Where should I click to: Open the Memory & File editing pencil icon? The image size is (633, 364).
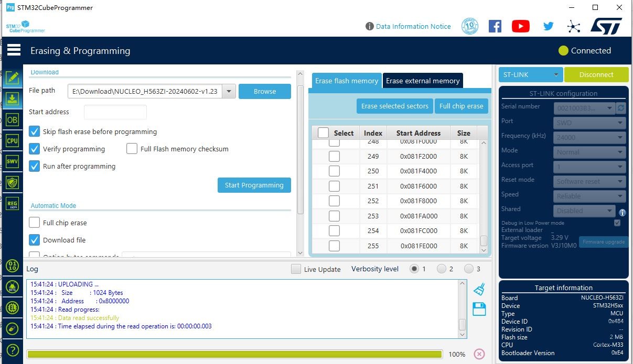coord(12,78)
